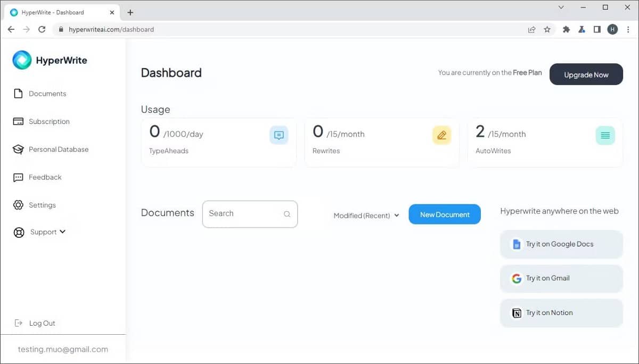Open the tab search chevron in title bar
Screen dimensions: 639x364
561,7
